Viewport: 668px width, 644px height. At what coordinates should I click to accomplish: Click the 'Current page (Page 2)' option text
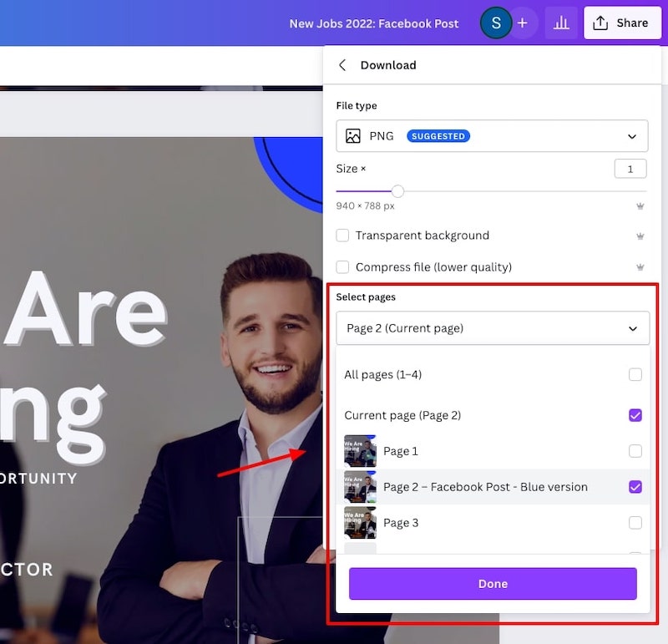click(402, 415)
